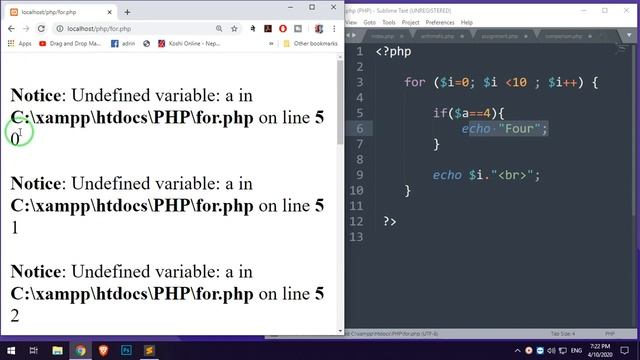Screen dimensions: 640x360
Task: Show hidden system tray icons
Action: click(518, 351)
